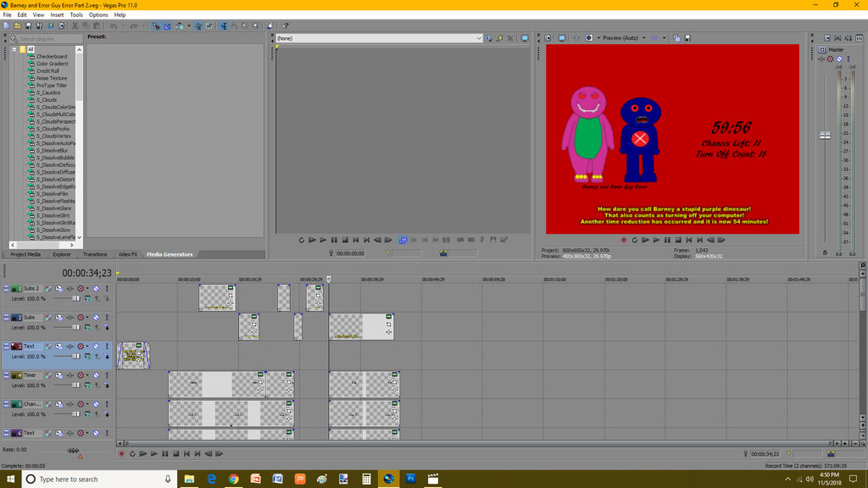The image size is (868, 488).
Task: Open the Options menu
Action: 98,14
